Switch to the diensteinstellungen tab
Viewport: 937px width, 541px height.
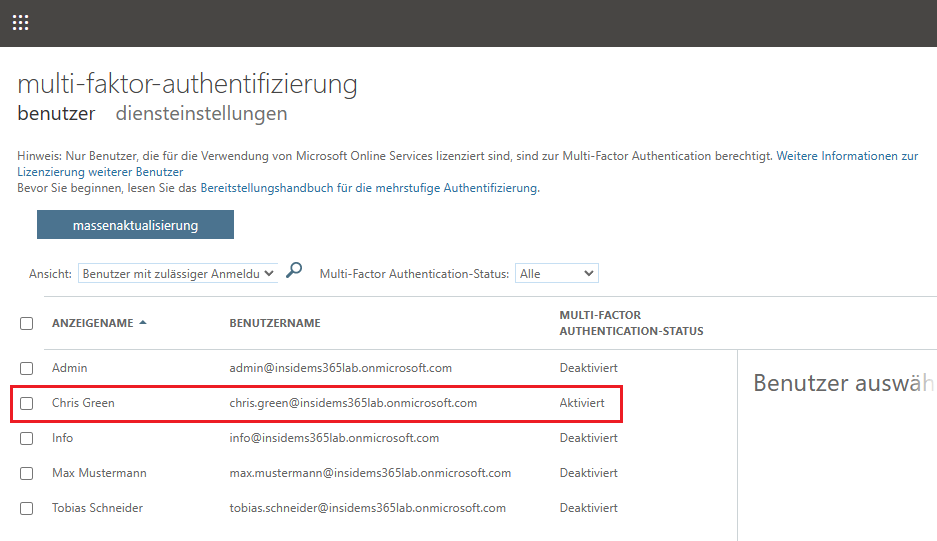point(201,113)
